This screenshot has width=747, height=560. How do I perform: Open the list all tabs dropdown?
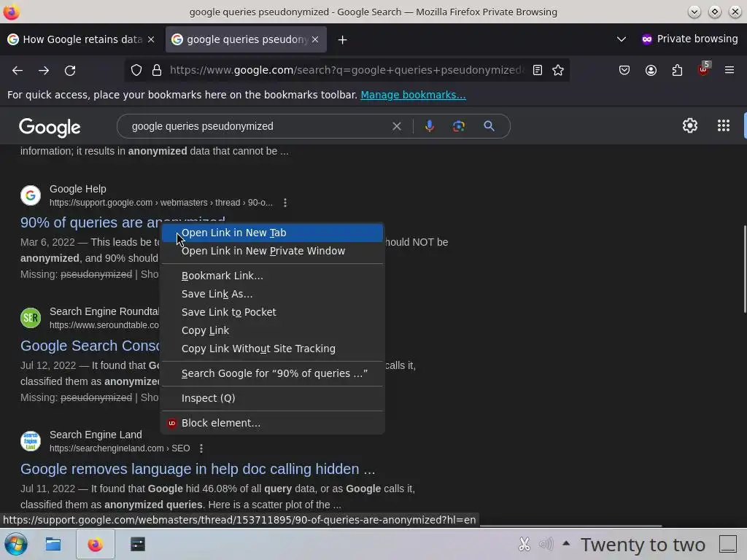pos(622,39)
